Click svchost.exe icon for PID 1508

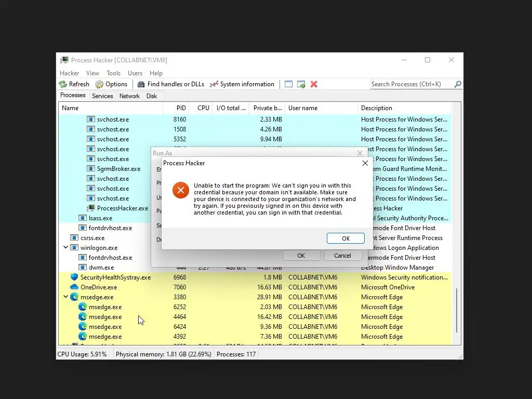point(90,129)
